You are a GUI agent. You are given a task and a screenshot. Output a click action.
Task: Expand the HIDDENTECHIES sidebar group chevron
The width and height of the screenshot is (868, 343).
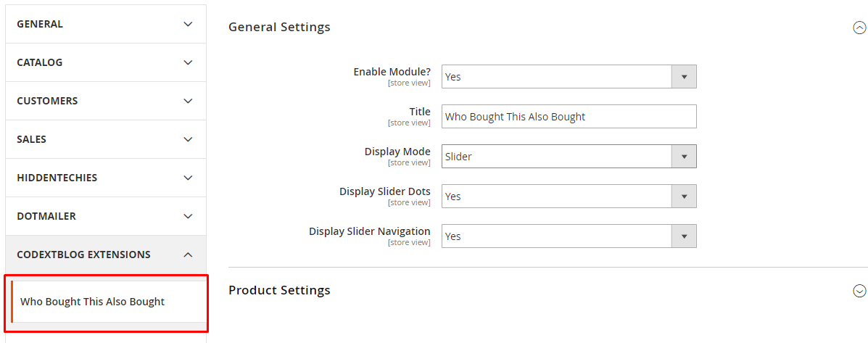(188, 178)
